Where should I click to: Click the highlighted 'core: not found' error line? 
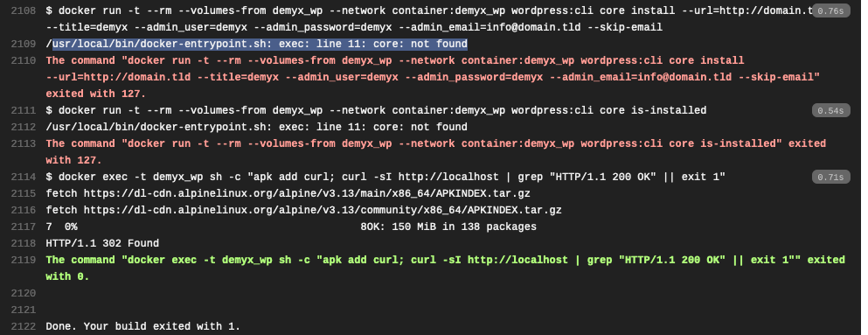pos(257,44)
